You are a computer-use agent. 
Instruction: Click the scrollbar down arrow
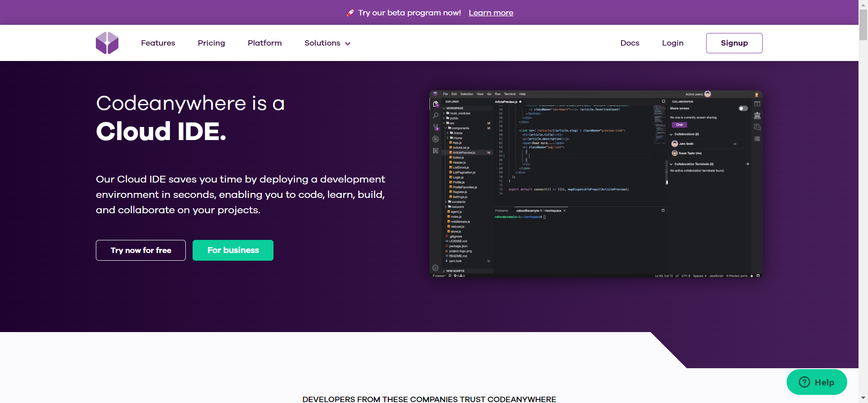pos(863,398)
